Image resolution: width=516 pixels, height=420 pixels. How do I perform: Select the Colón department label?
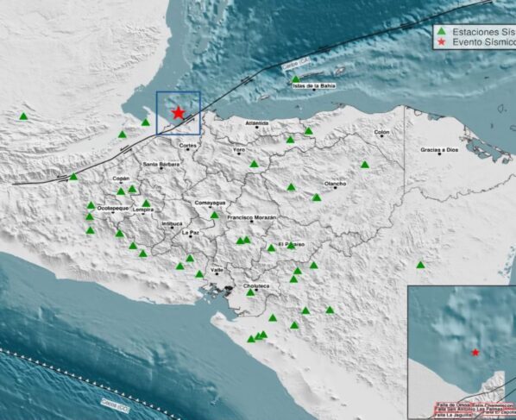coord(381,132)
